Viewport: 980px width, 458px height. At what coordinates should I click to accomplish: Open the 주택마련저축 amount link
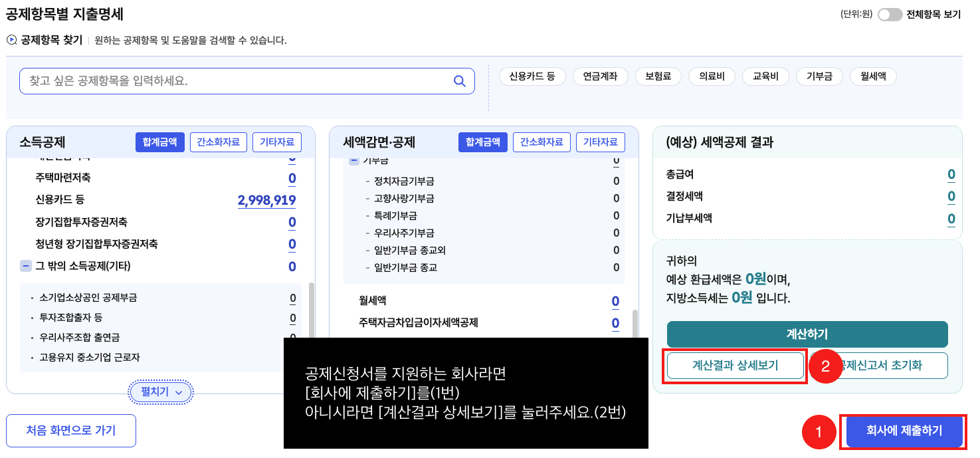click(x=292, y=178)
